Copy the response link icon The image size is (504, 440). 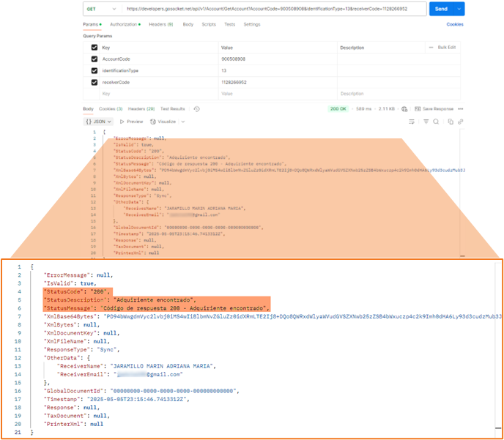[460, 122]
